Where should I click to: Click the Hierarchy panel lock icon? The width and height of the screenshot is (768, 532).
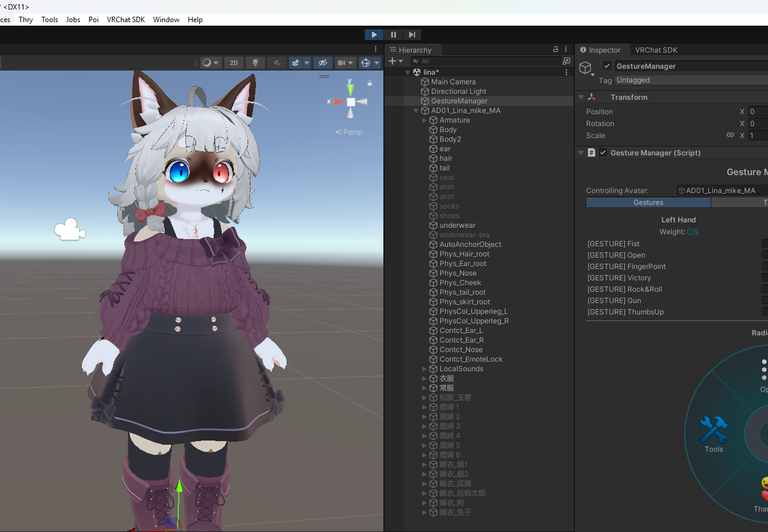[x=556, y=50]
